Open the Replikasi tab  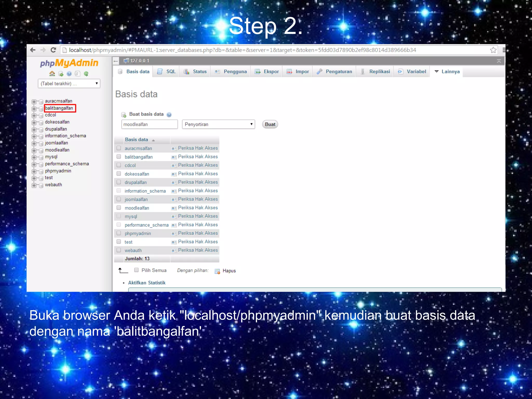(375, 71)
